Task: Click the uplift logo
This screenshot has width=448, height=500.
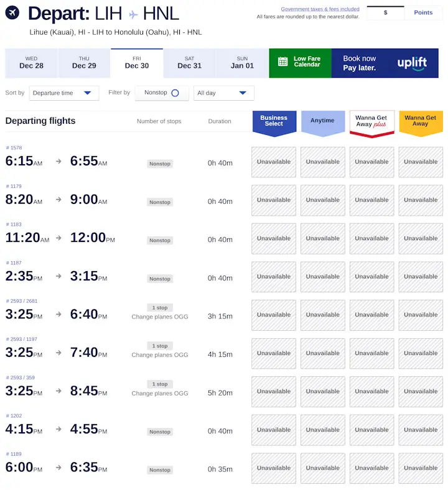Action: pyautogui.click(x=412, y=63)
